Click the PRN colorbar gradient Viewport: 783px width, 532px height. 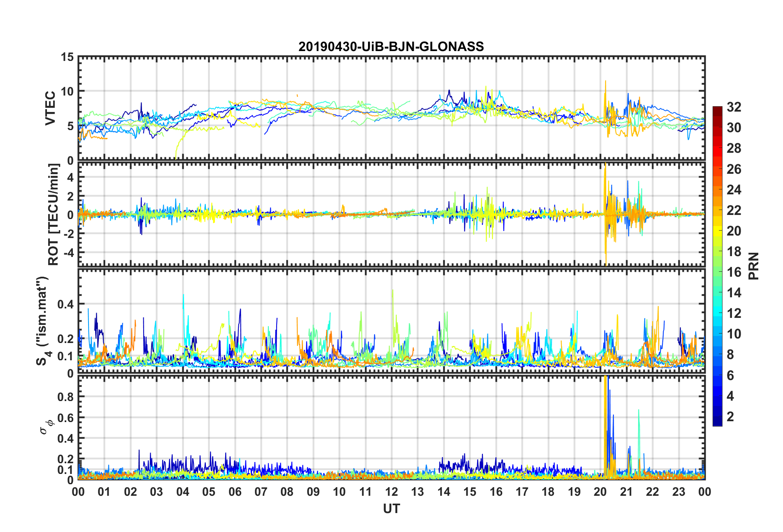717,266
